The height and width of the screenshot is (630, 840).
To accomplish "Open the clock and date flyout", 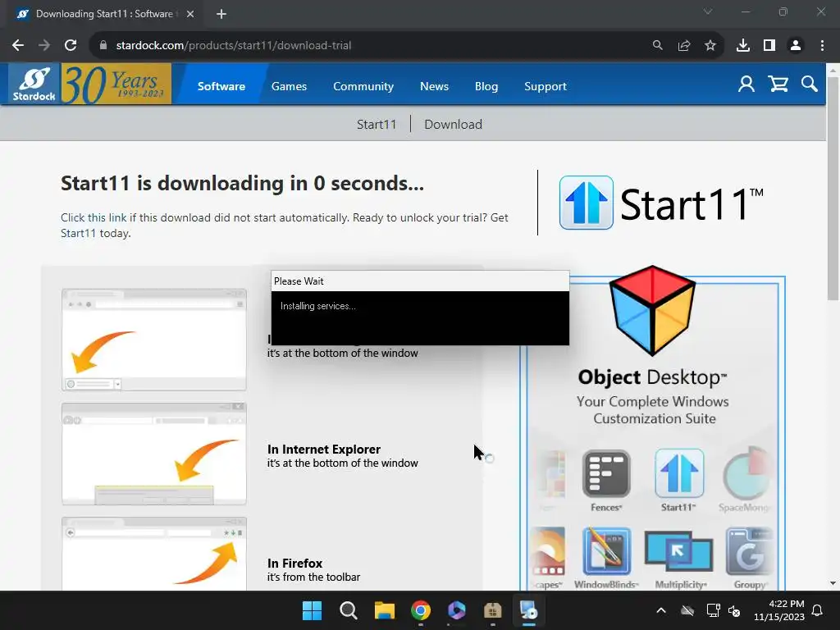I will coord(779,610).
